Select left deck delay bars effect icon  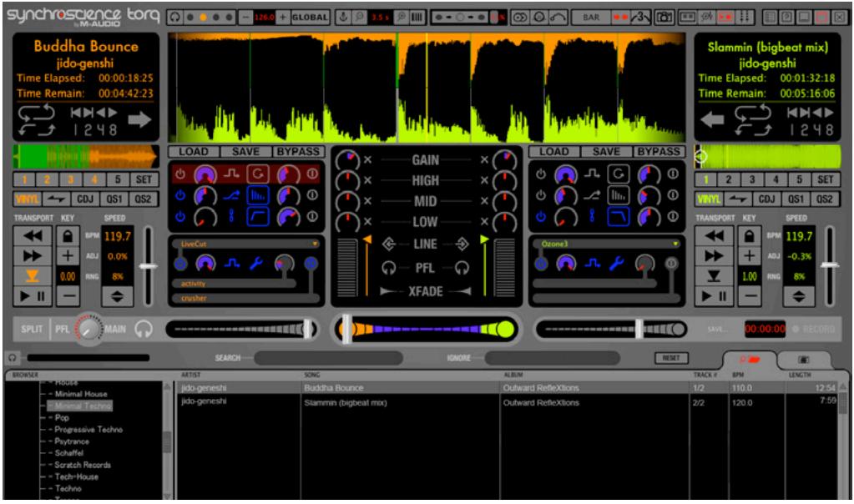(x=258, y=195)
